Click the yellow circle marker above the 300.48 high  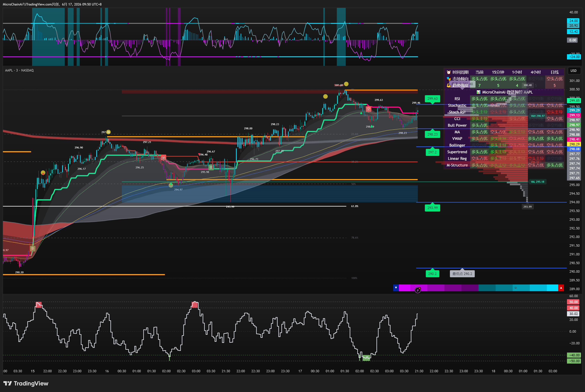click(x=346, y=84)
